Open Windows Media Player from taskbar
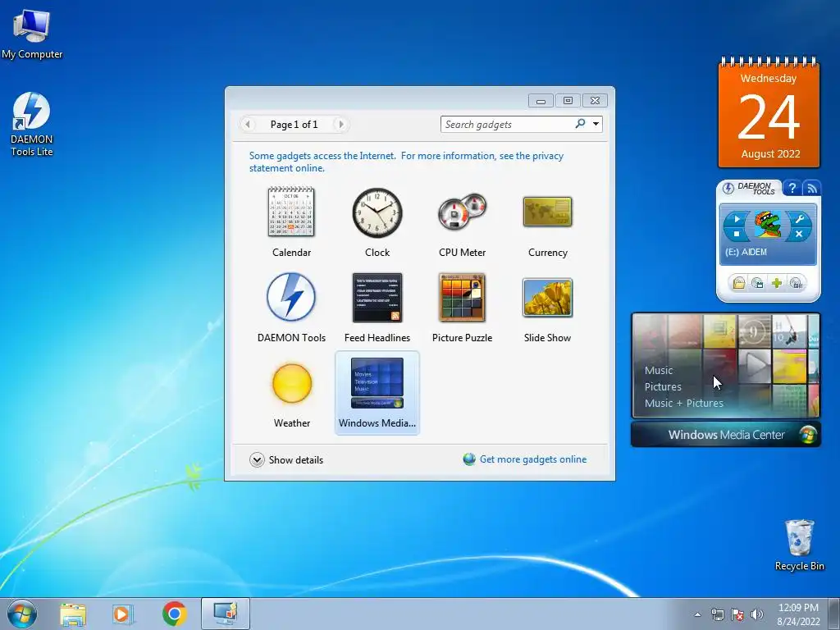This screenshot has height=630, width=840. (123, 614)
